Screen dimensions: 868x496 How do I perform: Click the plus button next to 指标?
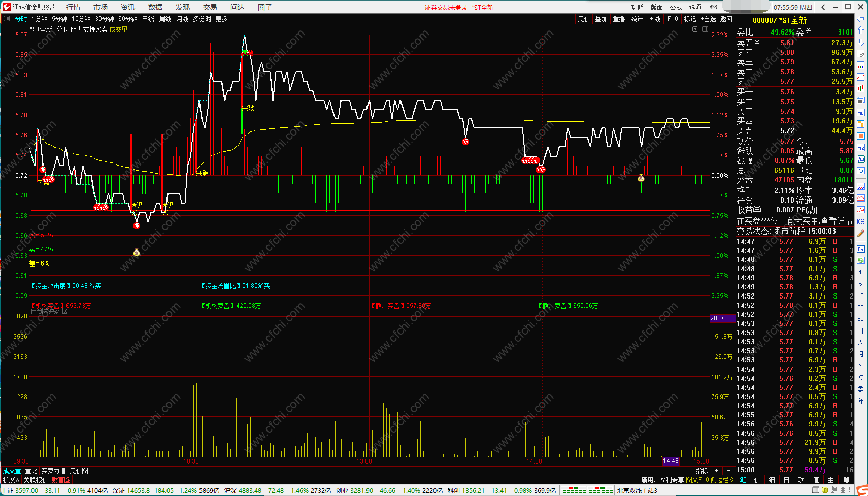[716, 471]
